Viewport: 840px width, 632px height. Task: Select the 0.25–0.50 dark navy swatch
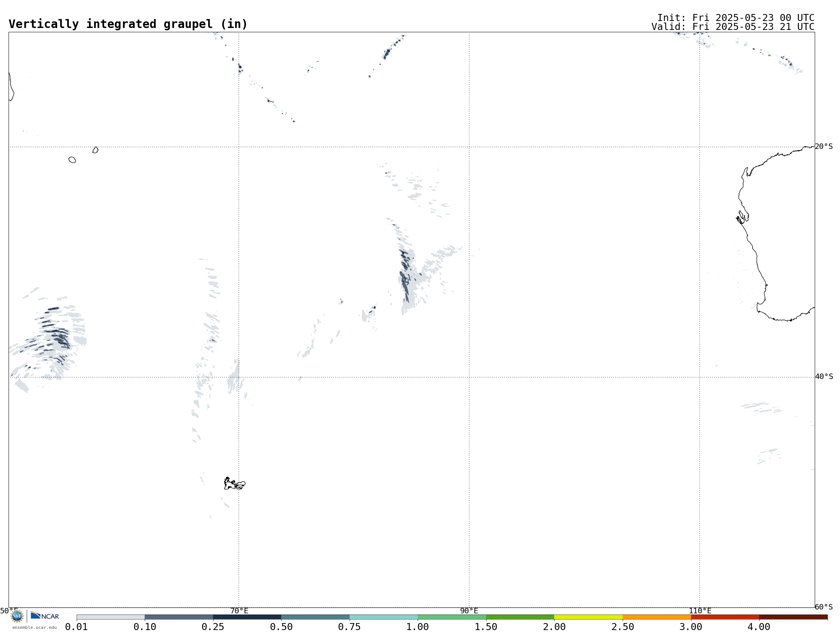[247, 617]
